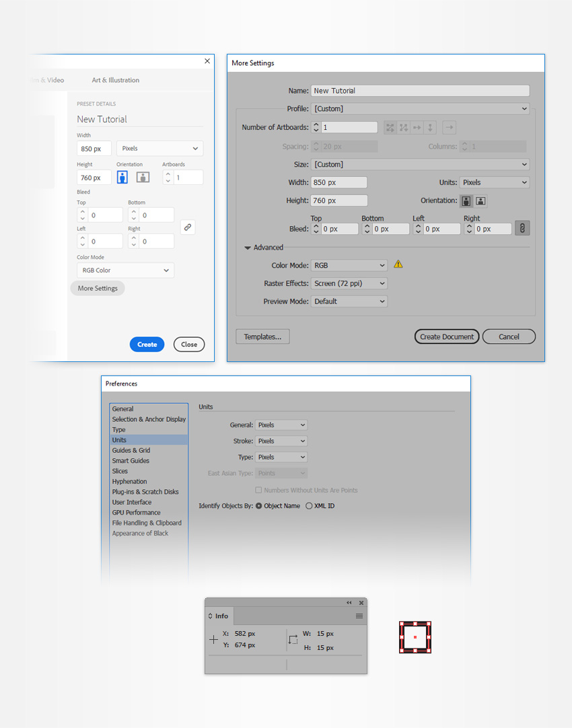This screenshot has height=728, width=572.
Task: Cycle Info panel view with tab arrows
Action: coord(211,616)
